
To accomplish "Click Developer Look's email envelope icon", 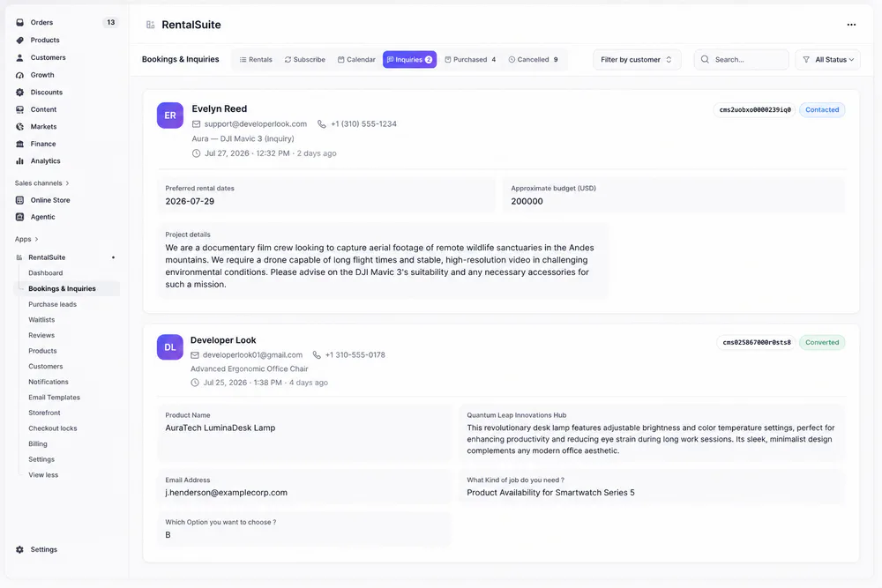I will click(195, 355).
